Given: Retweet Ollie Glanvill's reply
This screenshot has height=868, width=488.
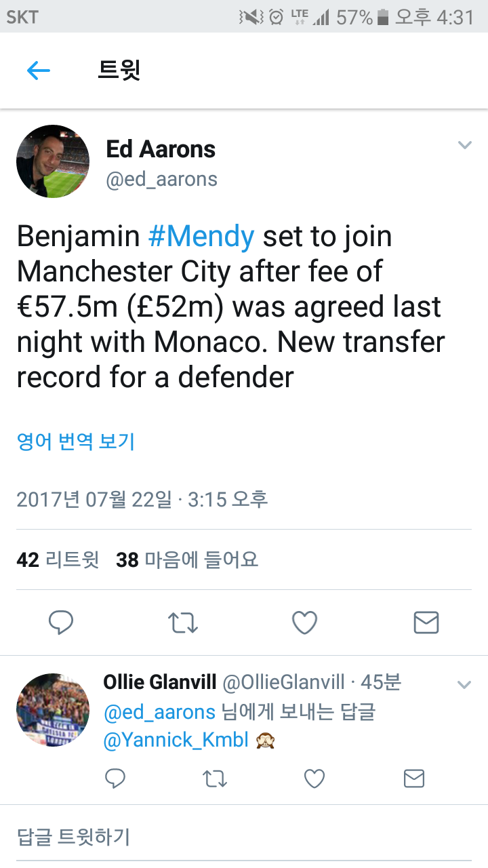Looking at the screenshot, I should (x=215, y=779).
